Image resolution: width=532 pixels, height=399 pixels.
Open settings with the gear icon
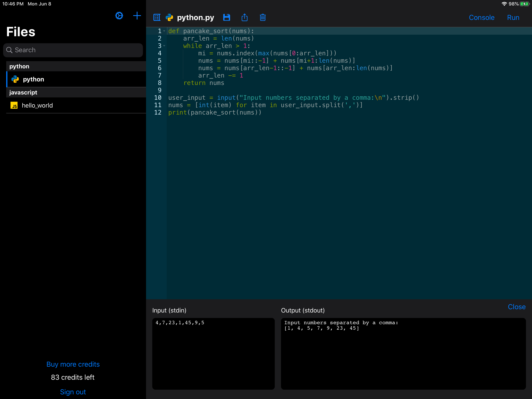pyautogui.click(x=119, y=16)
